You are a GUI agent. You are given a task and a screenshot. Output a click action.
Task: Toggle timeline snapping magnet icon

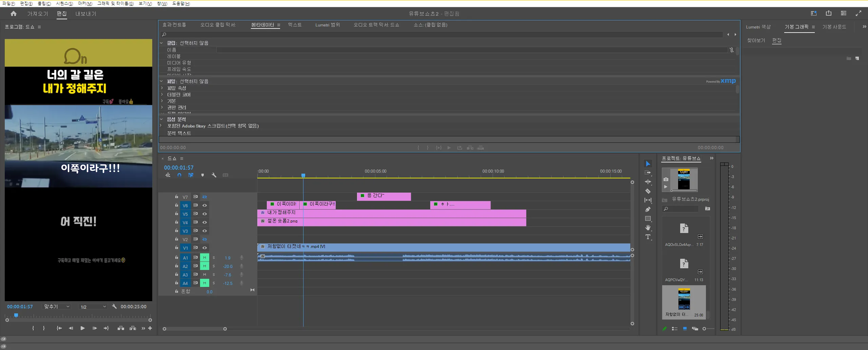179,175
